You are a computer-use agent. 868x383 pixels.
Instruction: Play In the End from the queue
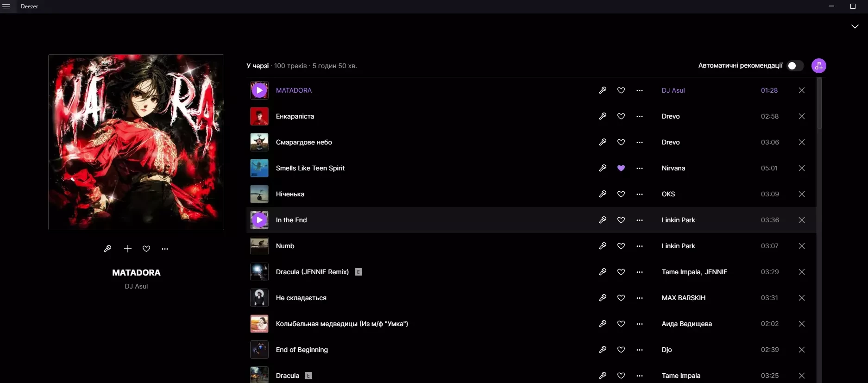(x=259, y=220)
